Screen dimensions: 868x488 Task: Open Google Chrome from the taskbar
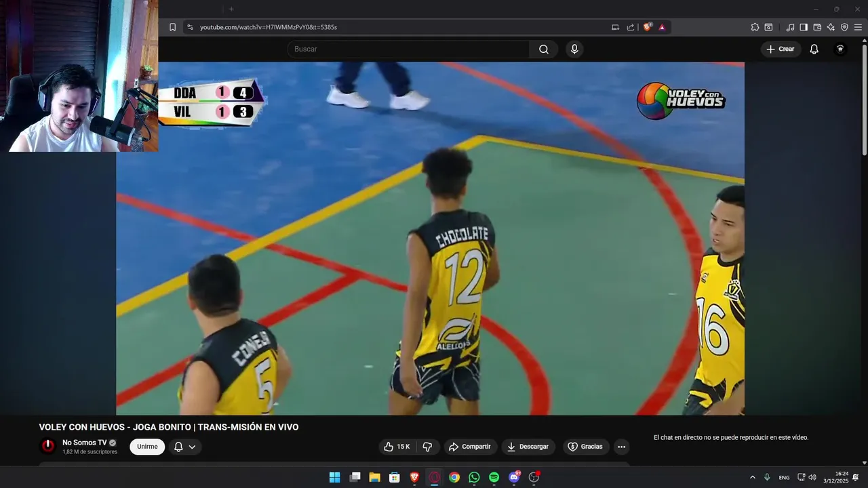click(x=454, y=477)
